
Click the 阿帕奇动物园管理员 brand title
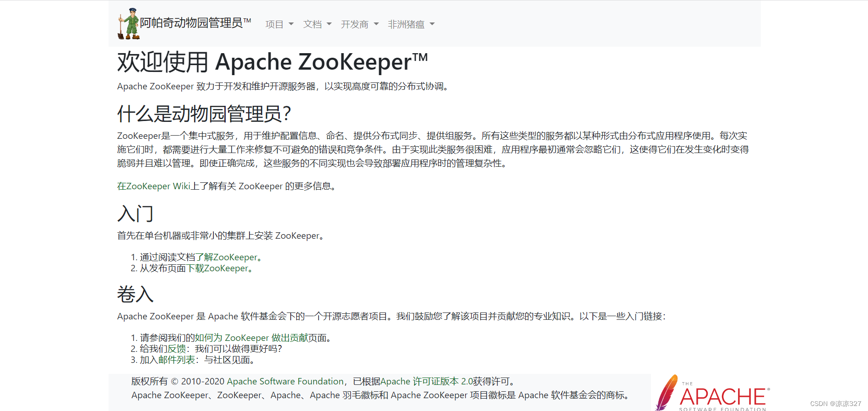tap(195, 23)
